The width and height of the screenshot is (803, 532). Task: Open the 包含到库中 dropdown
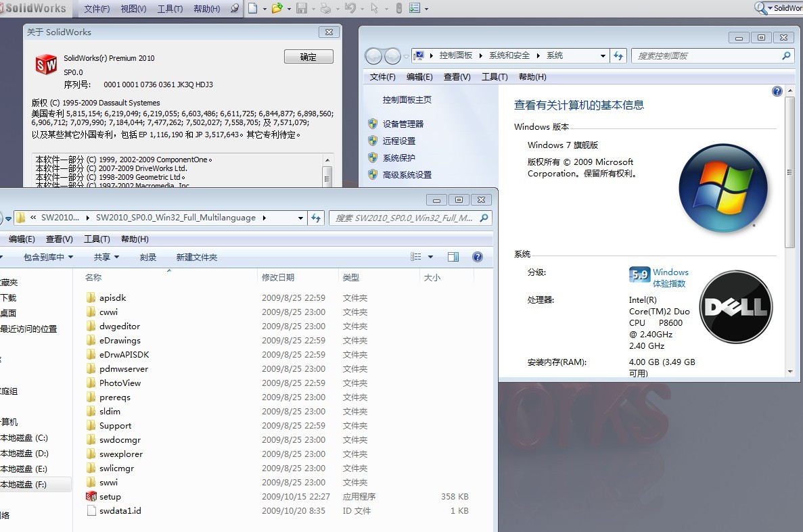click(48, 257)
